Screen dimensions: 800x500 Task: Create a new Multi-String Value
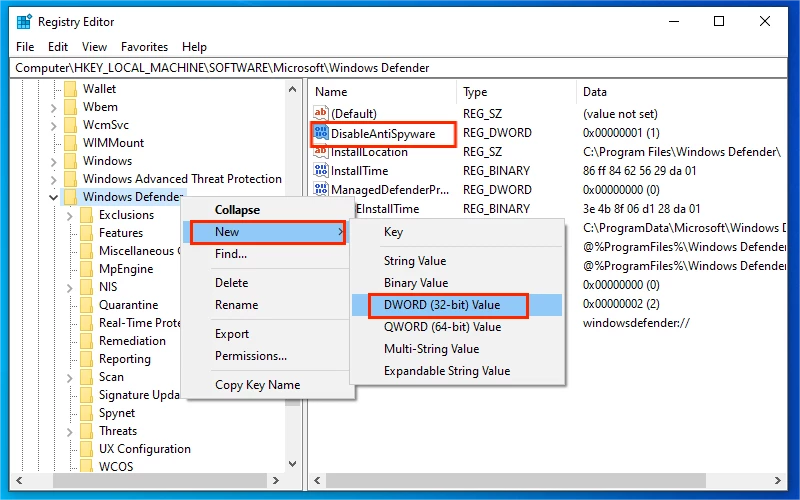pos(457,349)
